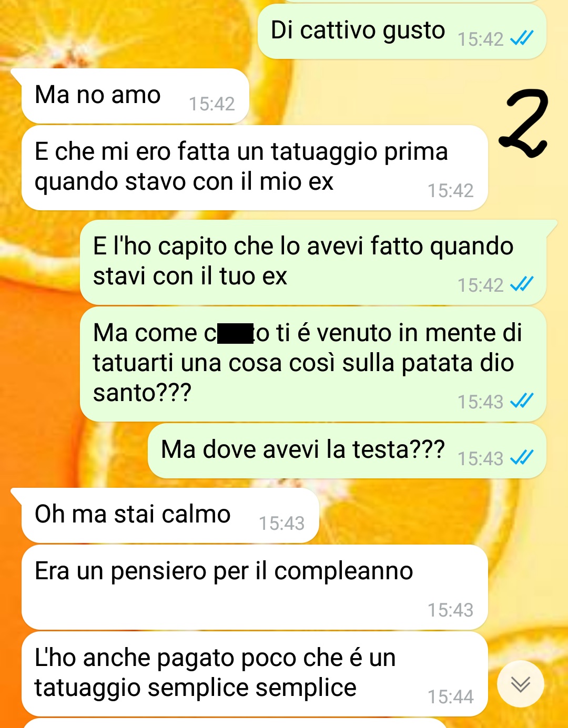Select the "E l'ho capito" sent message
This screenshot has width=568, height=728.
pyautogui.click(x=313, y=262)
